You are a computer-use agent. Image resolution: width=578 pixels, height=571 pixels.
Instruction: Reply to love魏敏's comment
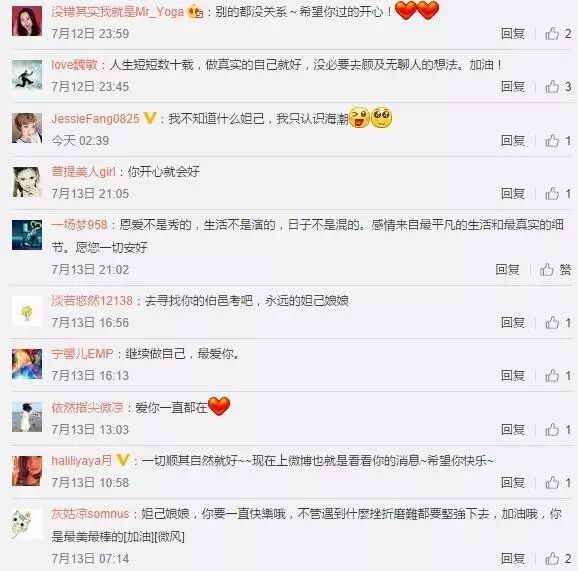click(x=513, y=87)
